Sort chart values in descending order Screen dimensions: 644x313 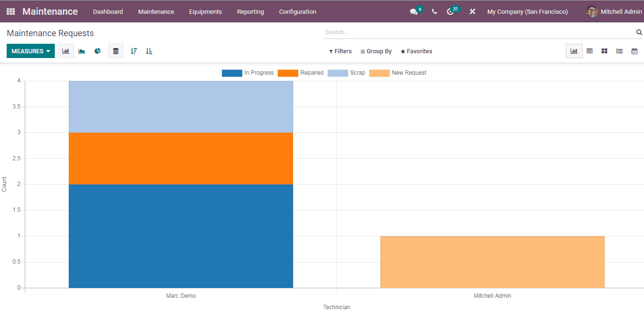pyautogui.click(x=133, y=51)
